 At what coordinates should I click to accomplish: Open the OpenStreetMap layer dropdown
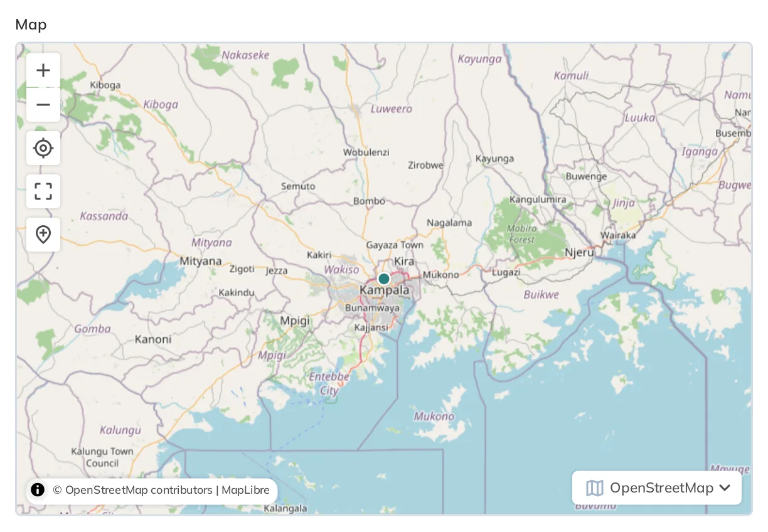657,488
